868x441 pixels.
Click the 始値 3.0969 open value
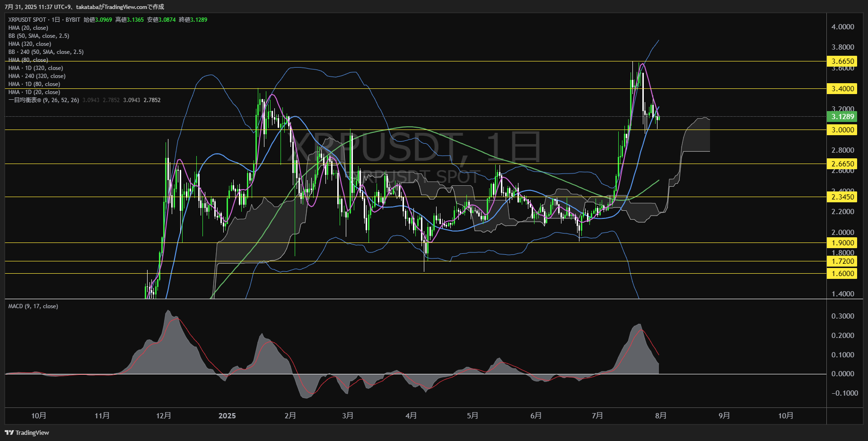[98, 20]
